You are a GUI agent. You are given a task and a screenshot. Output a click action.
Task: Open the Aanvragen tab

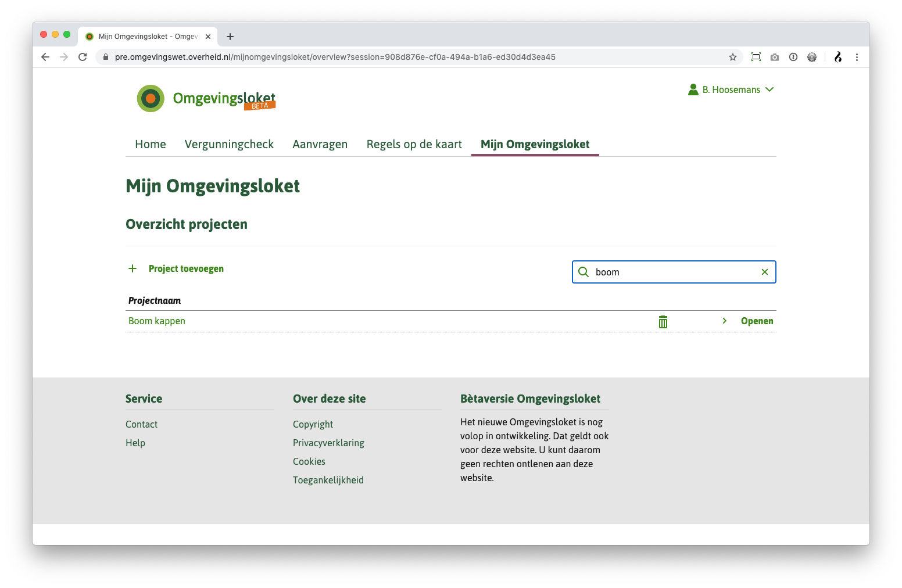(x=320, y=144)
